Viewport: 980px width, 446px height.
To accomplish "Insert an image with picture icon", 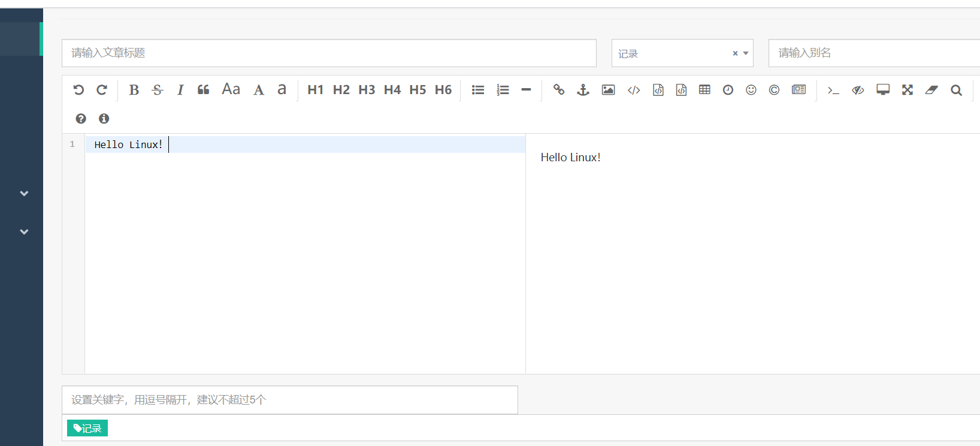I will (609, 90).
